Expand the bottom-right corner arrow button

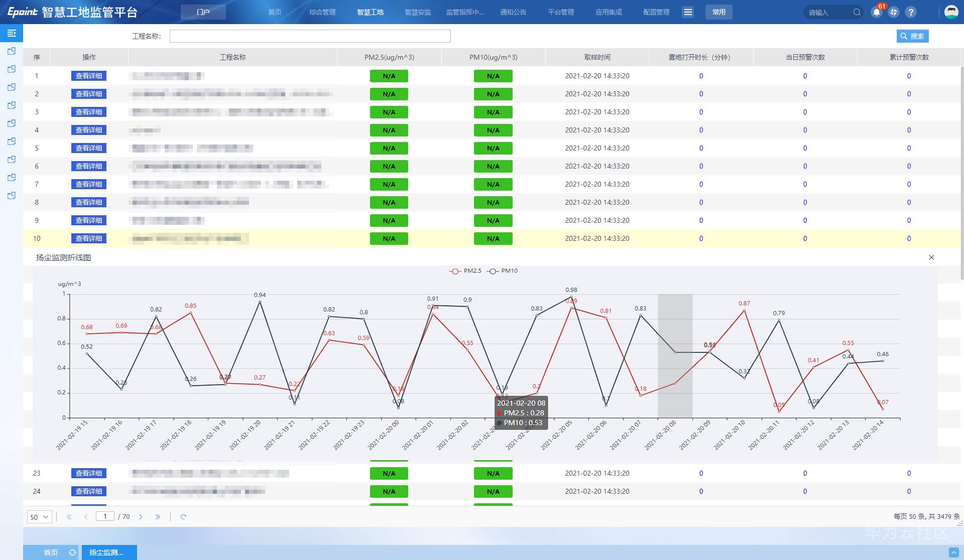tap(953, 552)
